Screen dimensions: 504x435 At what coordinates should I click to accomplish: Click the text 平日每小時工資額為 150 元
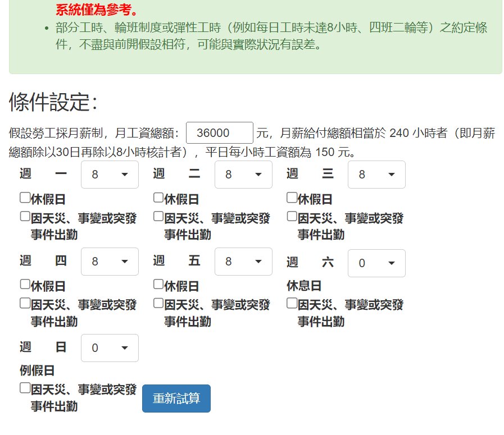click(x=280, y=152)
